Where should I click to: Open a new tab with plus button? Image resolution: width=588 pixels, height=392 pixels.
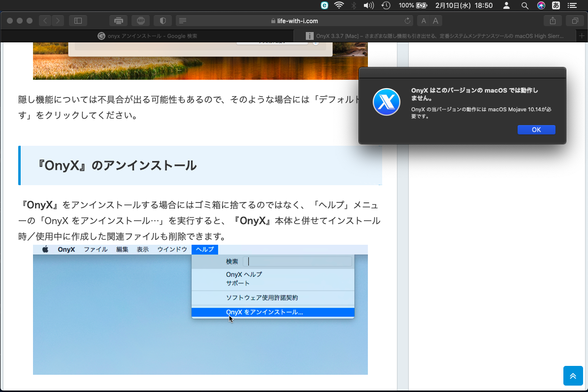(582, 36)
